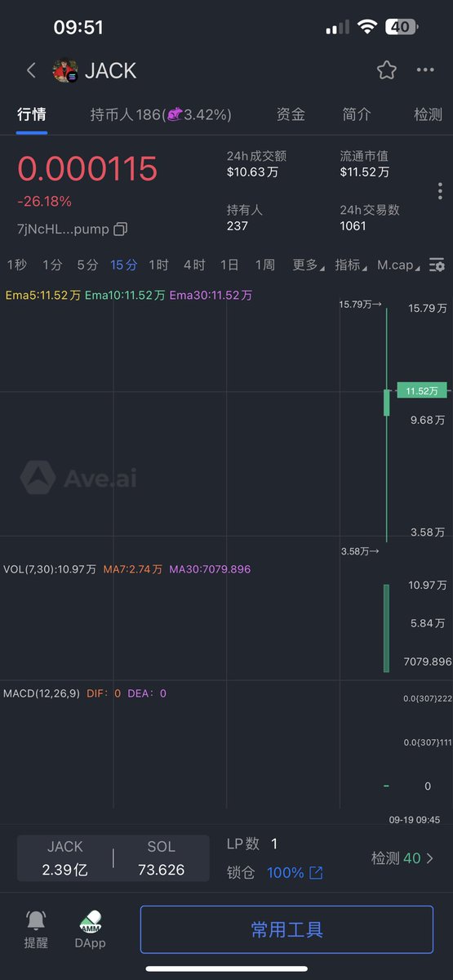Open the three-dot more options menu

425,70
